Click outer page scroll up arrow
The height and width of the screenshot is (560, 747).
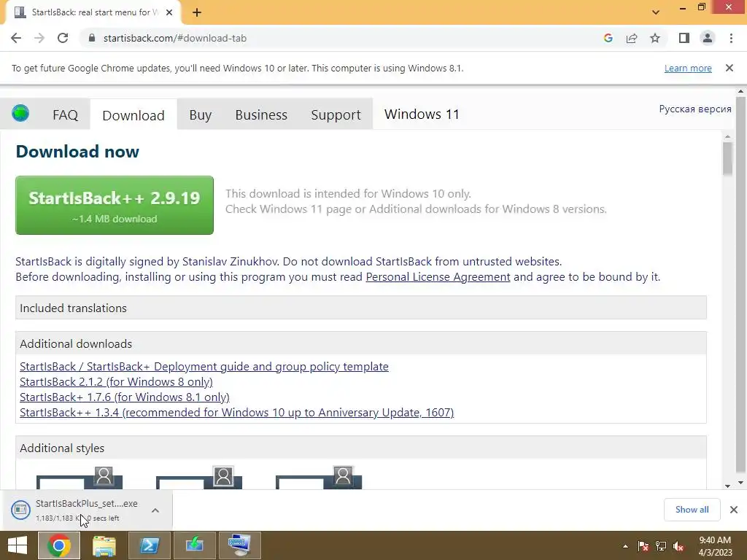[741, 91]
